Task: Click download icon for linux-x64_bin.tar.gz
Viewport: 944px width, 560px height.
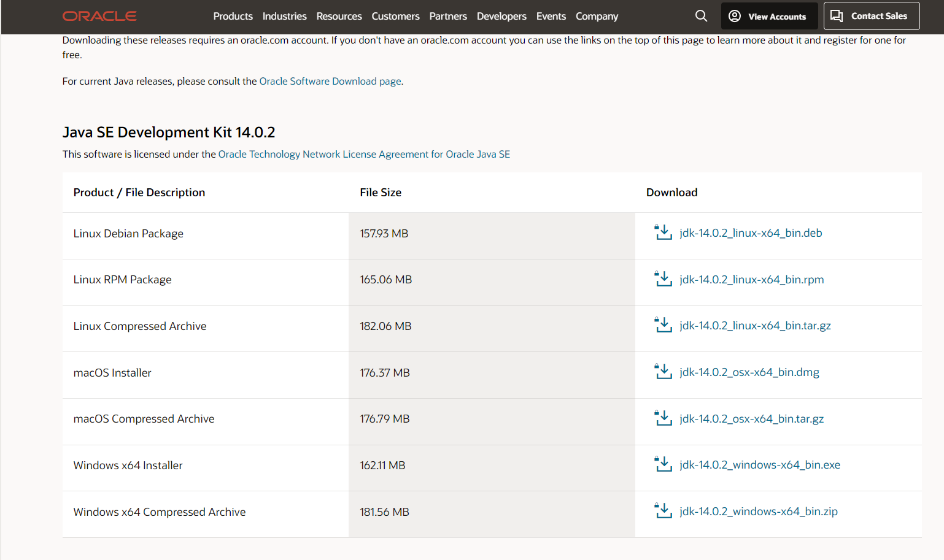Action: [x=664, y=325]
